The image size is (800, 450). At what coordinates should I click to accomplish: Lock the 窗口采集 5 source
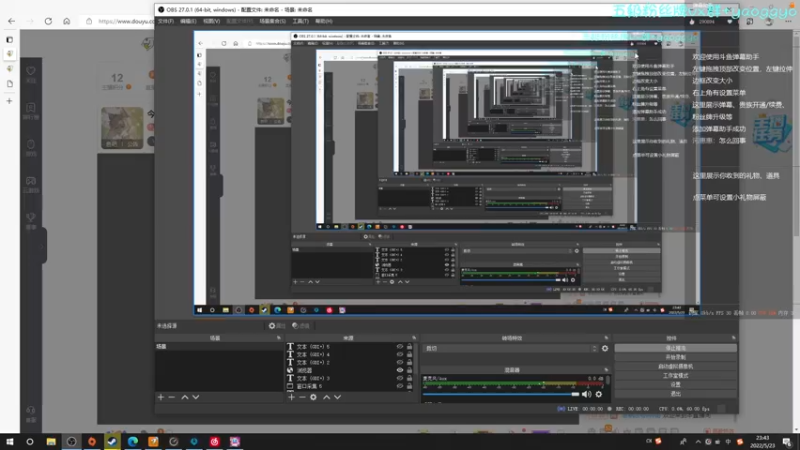409,386
